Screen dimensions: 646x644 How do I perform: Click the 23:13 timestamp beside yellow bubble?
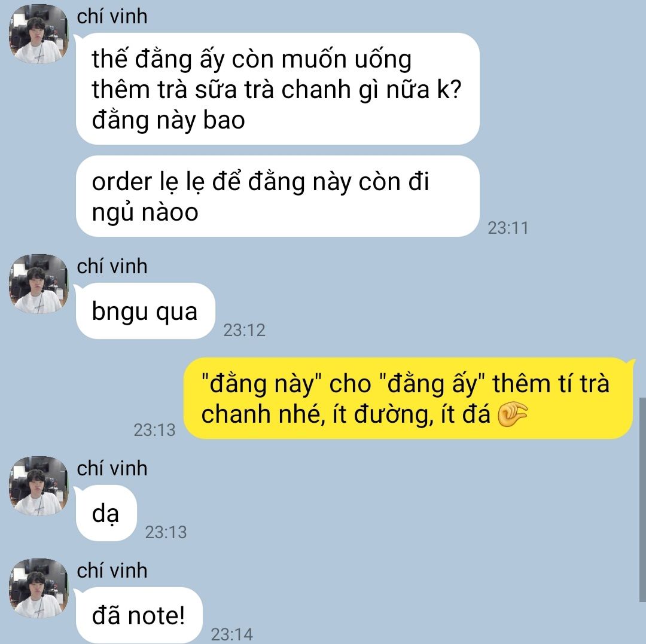coord(154,431)
